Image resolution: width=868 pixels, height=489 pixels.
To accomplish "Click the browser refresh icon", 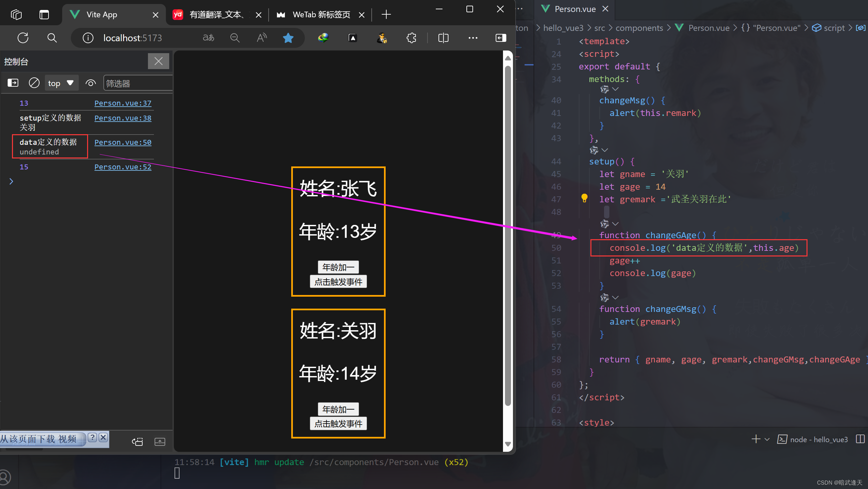I will tap(23, 38).
